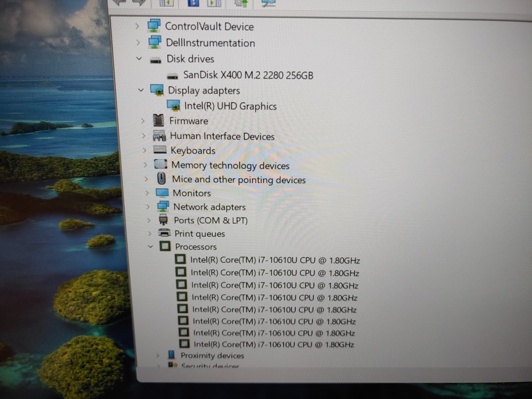This screenshot has height=399, width=532.
Task: Collapse the Disk drives node
Action: pos(139,58)
